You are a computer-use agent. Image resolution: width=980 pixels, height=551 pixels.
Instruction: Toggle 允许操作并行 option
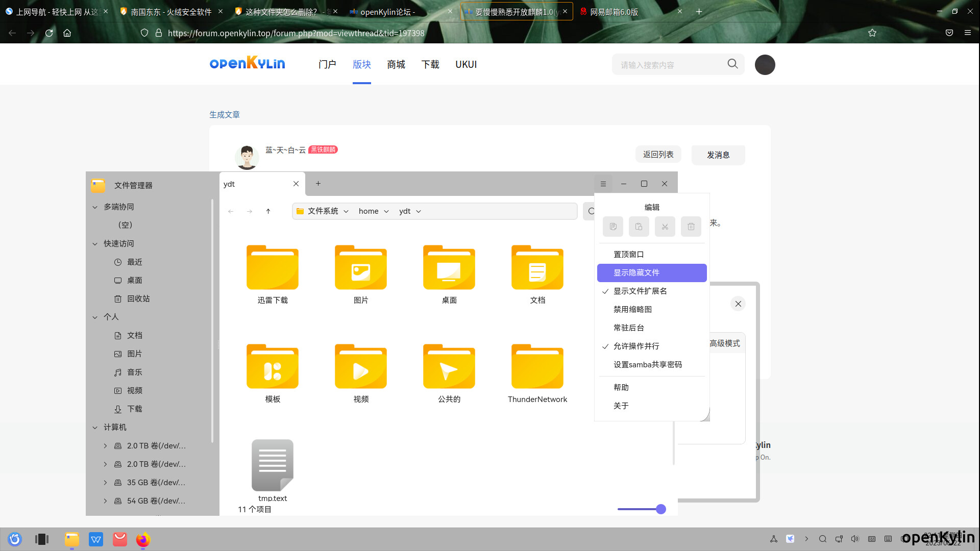(636, 346)
